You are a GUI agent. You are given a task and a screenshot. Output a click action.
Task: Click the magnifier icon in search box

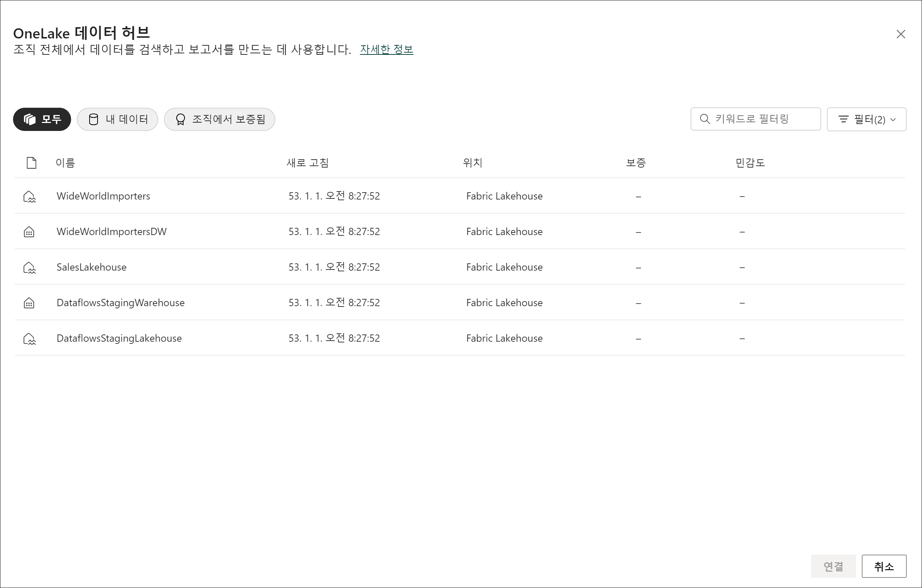pos(704,119)
